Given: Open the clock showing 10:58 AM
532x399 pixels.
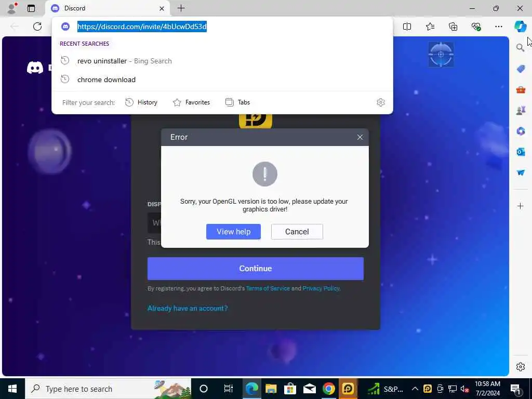Looking at the screenshot, I should [x=487, y=389].
